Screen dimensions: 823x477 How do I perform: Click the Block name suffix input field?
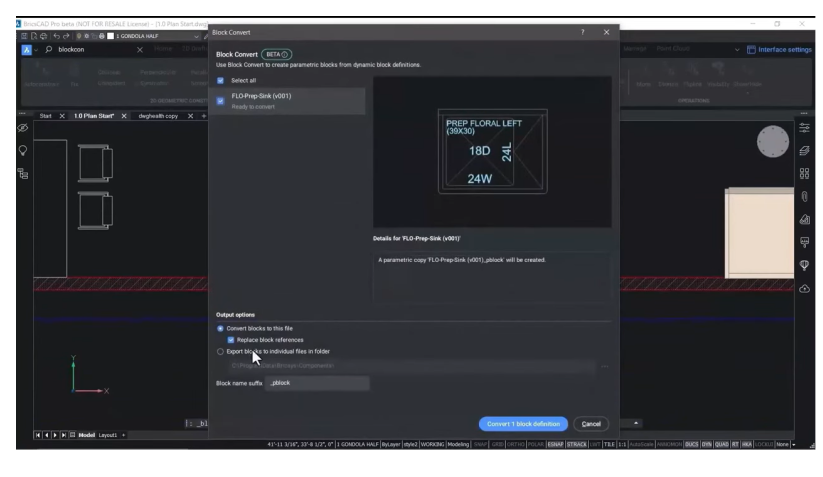click(317, 383)
